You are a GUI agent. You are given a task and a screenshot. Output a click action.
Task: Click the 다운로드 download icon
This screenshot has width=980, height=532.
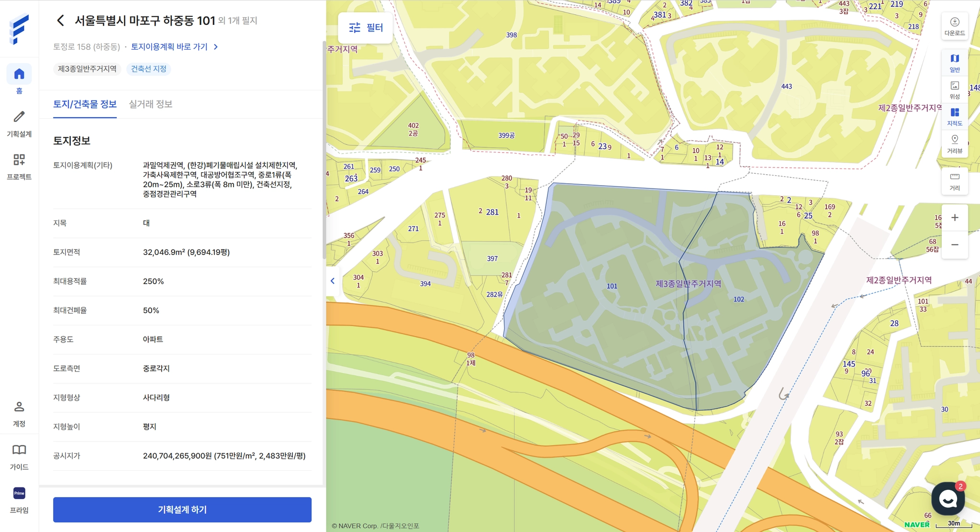pyautogui.click(x=954, y=26)
